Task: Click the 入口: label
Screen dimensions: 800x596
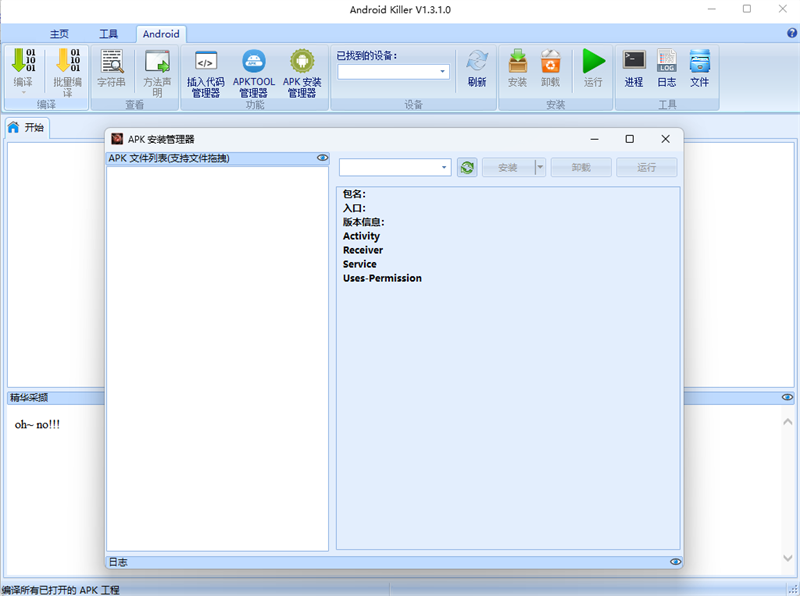Action: 354,208
